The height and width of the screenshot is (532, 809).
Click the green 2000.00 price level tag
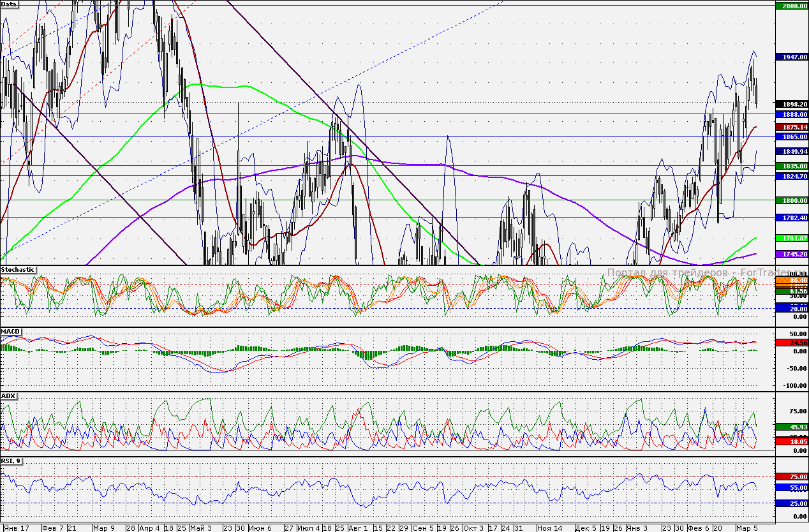(791, 5)
